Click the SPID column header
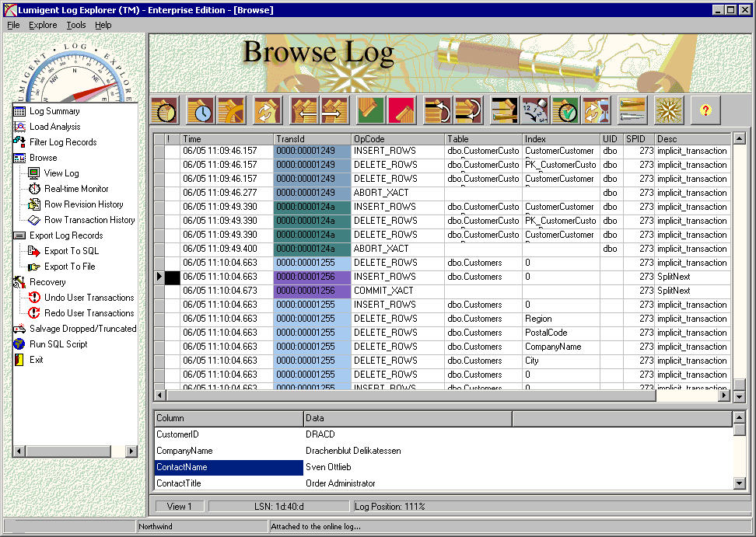The width and height of the screenshot is (756, 537). pyautogui.click(x=639, y=138)
